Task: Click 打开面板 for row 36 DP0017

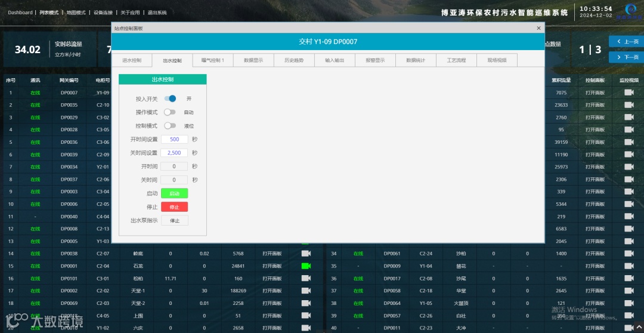Action: click(595, 278)
